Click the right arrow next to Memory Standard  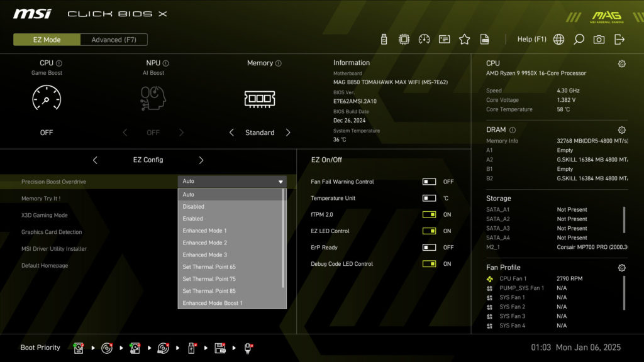288,133
